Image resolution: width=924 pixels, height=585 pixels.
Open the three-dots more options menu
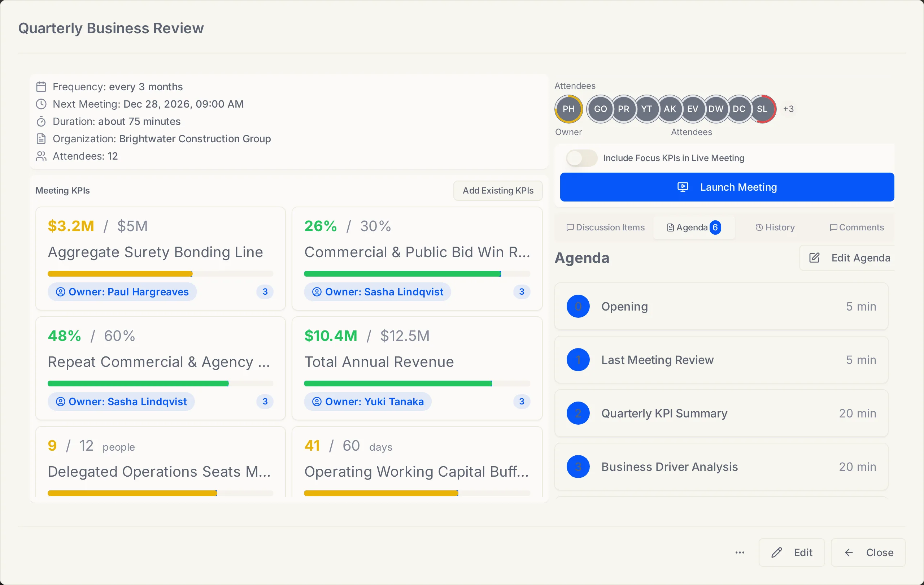click(740, 552)
